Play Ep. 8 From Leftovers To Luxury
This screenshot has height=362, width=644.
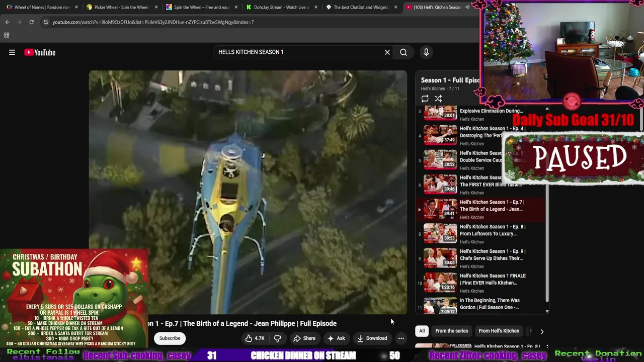pyautogui.click(x=480, y=234)
